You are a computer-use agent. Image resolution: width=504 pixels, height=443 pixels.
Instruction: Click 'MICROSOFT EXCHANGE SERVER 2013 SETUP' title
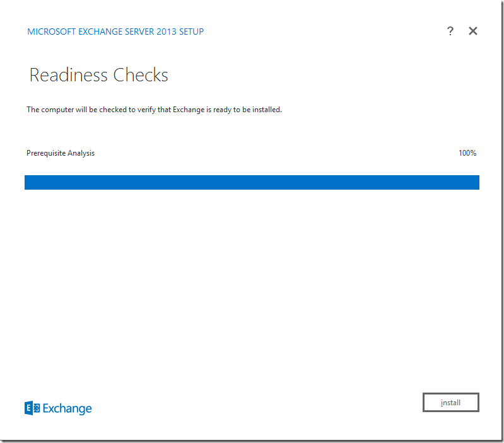click(115, 32)
